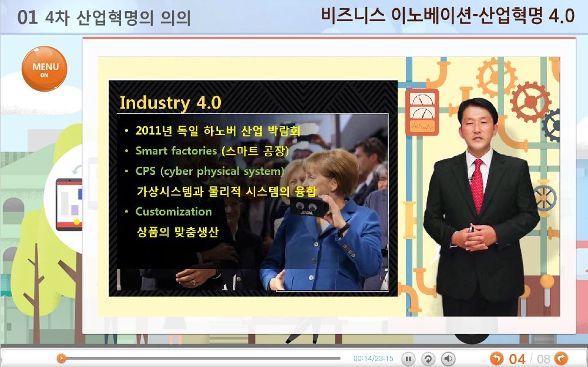Image resolution: width=588 pixels, height=367 pixels.
Task: Click the Industry 4.0 slide heading
Action: click(170, 102)
